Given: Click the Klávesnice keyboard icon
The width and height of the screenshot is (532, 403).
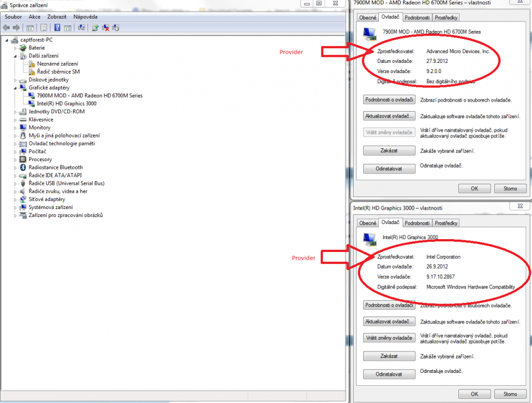Looking at the screenshot, I should (x=23, y=120).
